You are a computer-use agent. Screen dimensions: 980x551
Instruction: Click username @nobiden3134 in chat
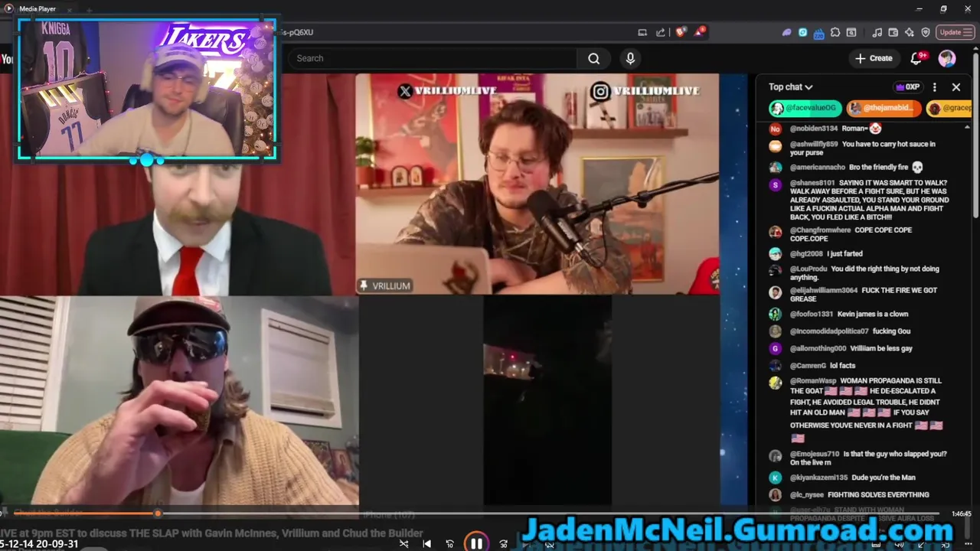coord(814,129)
